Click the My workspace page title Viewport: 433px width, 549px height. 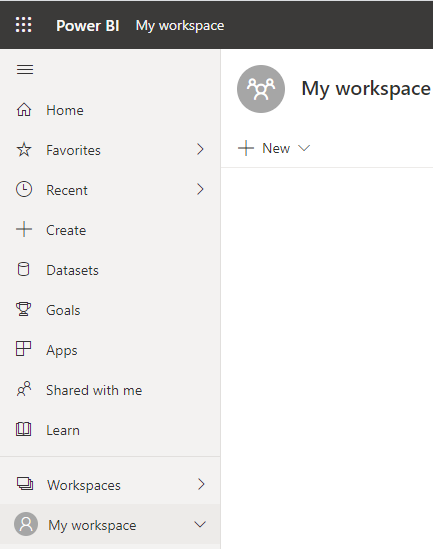(x=366, y=89)
